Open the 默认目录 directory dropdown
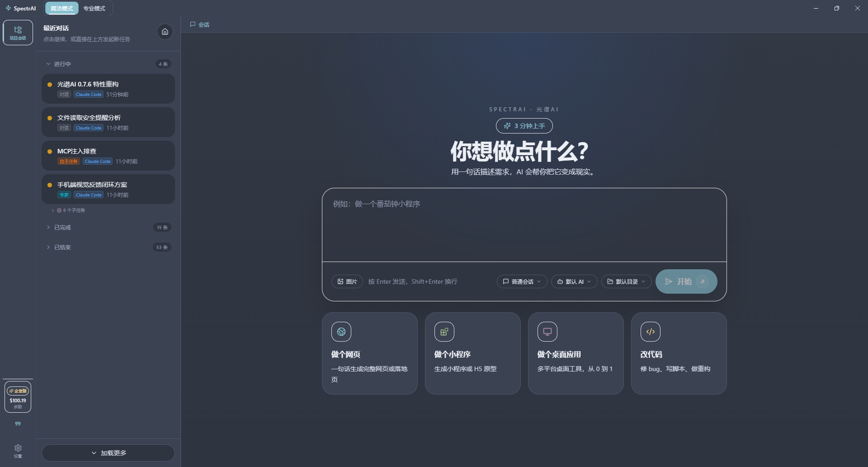 (626, 281)
